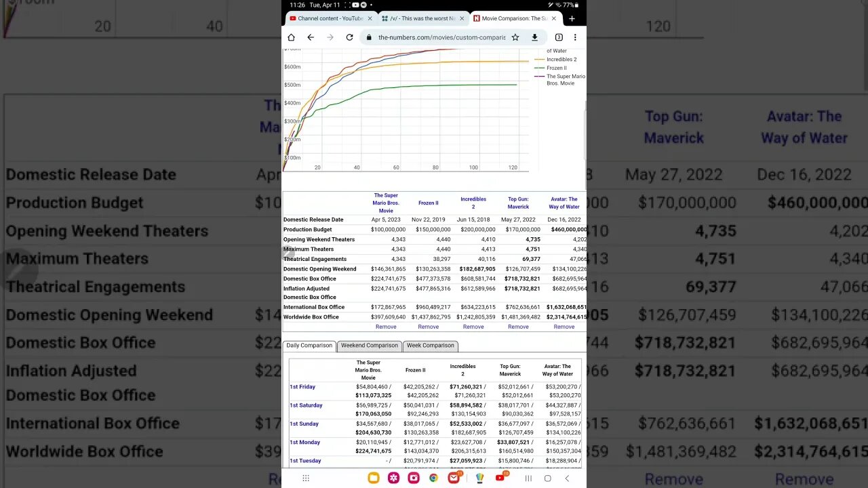Close the Movie Comparison tab

[553, 18]
